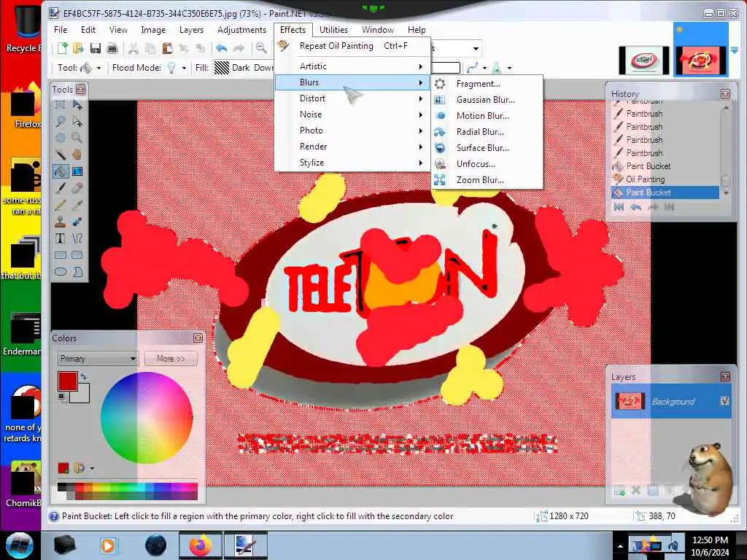Image resolution: width=747 pixels, height=560 pixels.
Task: Open the units dropdown in toolbar
Action: pos(476,49)
